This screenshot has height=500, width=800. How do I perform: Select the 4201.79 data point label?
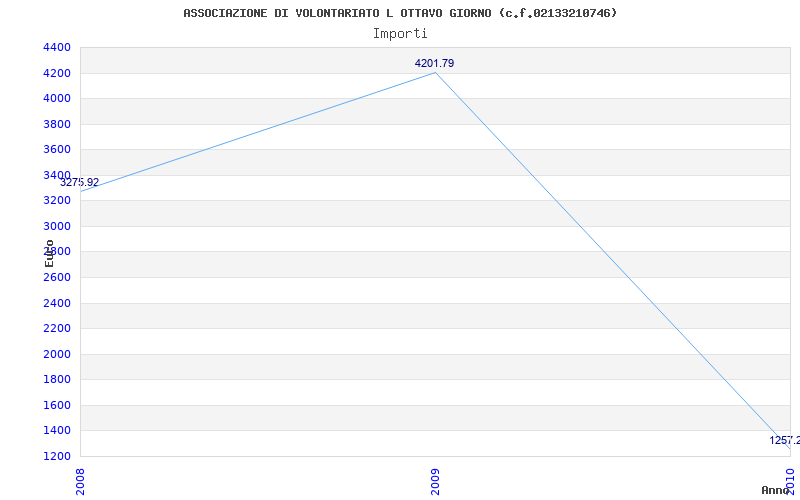coord(434,63)
